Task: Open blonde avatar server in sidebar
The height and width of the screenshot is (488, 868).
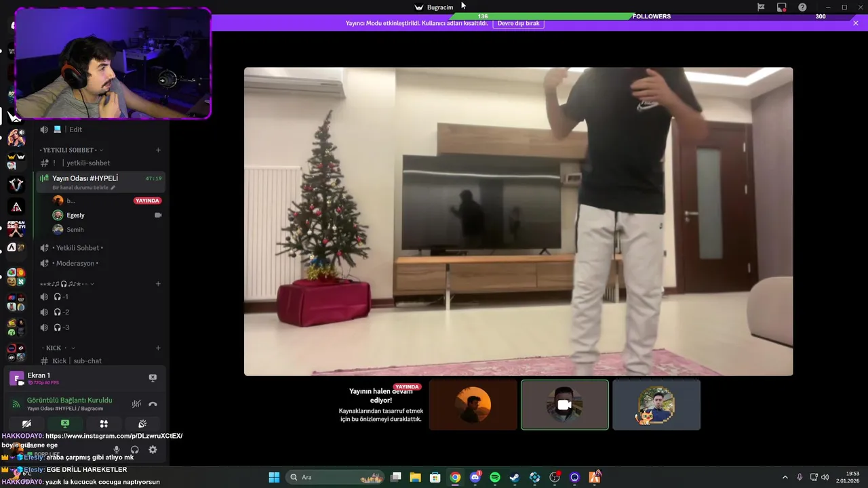Action: pos(16,139)
